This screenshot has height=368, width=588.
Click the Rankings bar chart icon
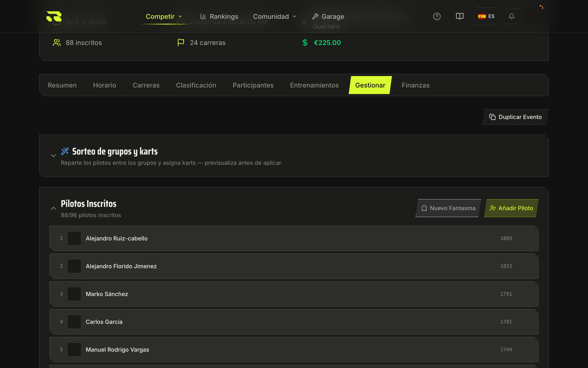coord(203,16)
